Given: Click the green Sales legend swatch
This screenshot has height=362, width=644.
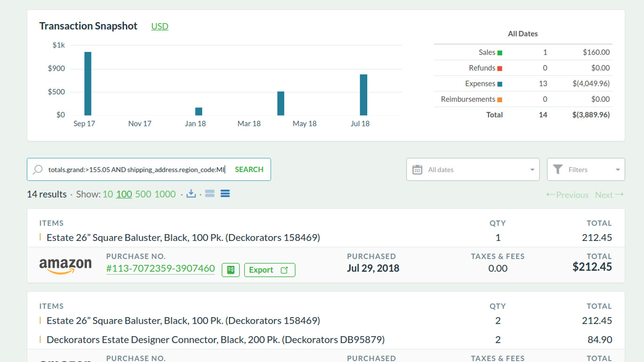Looking at the screenshot, I should coord(499,52).
